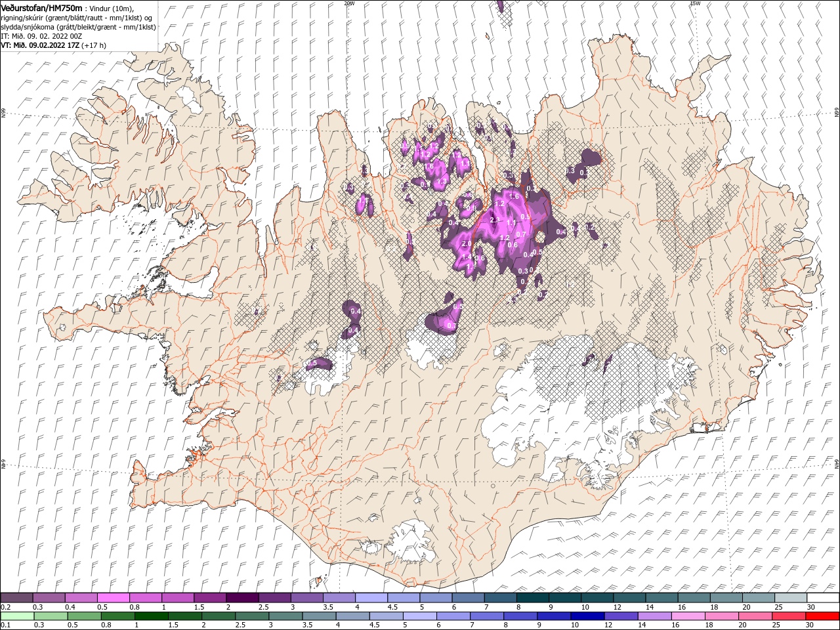Pick the purple-row swatch between 0.3 and 0.4
This screenshot has width=840, height=630.
click(x=49, y=598)
